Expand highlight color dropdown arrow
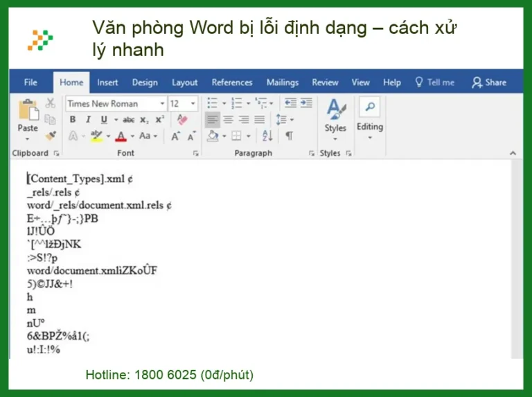 pos(108,136)
